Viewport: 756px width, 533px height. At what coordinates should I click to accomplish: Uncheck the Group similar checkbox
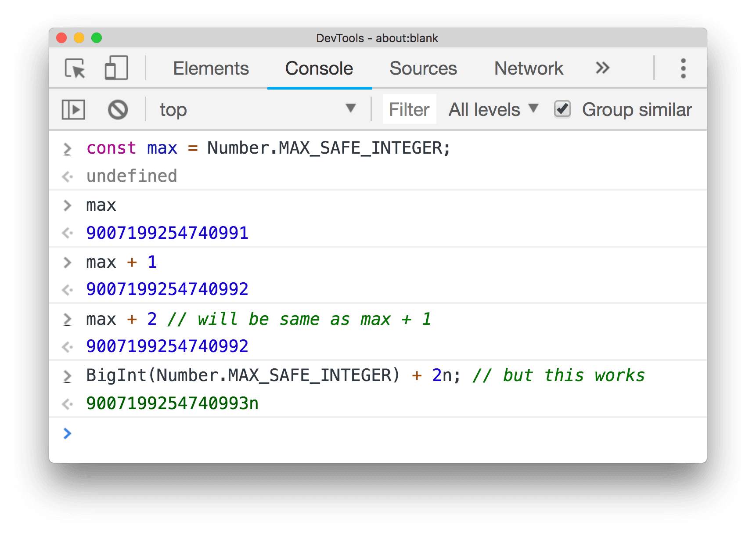[562, 109]
